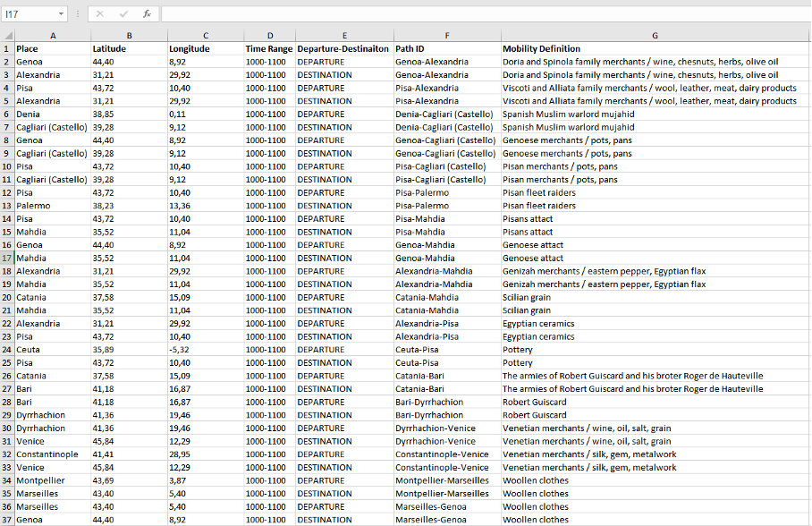812x526 pixels.
Task: Select latitude value 38,23
Action: (129, 206)
